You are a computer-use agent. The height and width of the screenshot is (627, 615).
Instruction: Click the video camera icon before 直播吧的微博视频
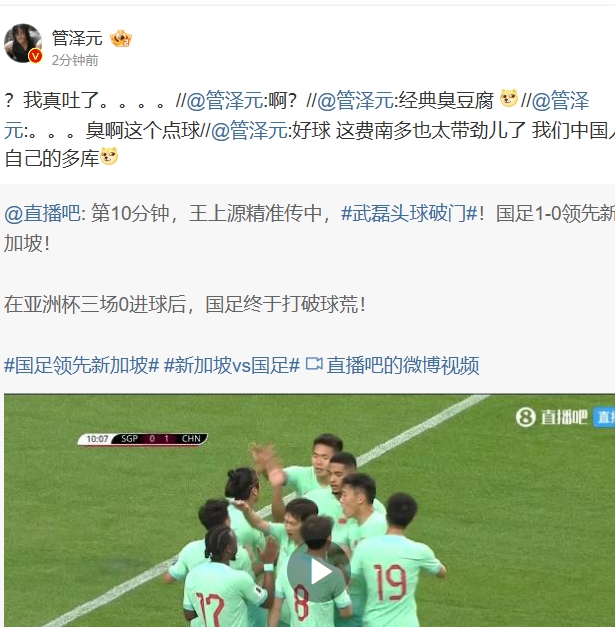click(314, 364)
